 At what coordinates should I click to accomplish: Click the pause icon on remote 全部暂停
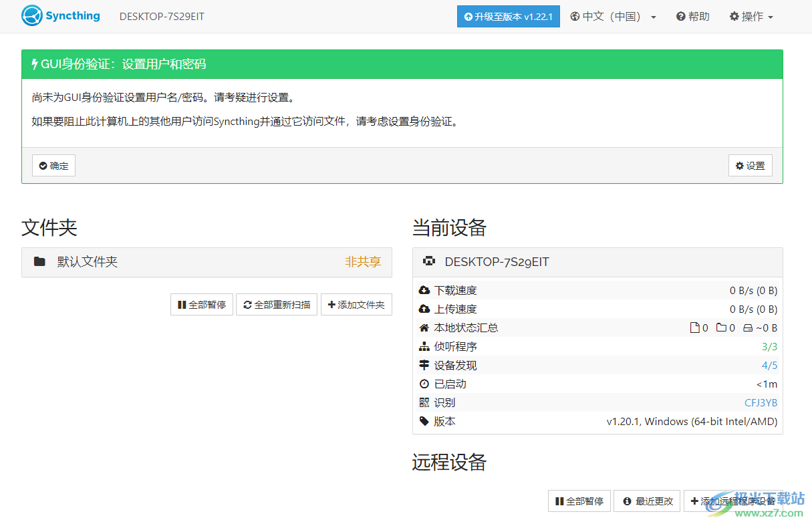click(559, 501)
